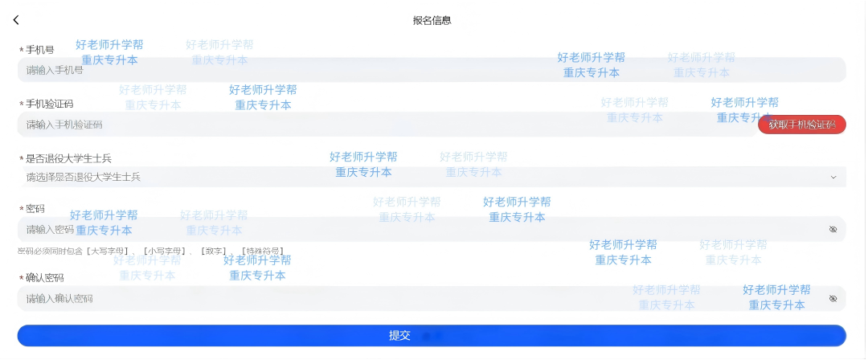Click the 确认密码 confirm password input field
Screen dimensions: 868x360
432,298
